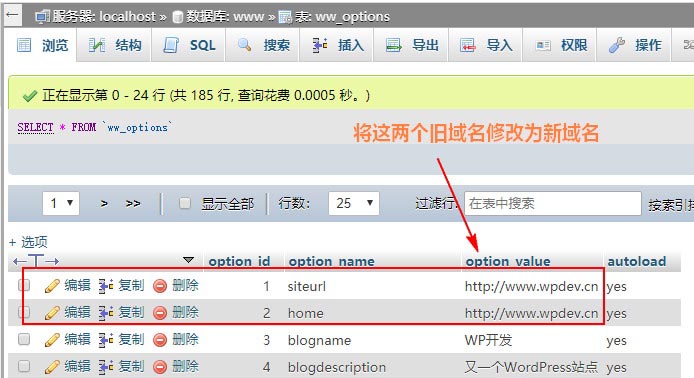Click the back arrow collapse icon
The height and width of the screenshot is (378, 694).
(12, 15)
